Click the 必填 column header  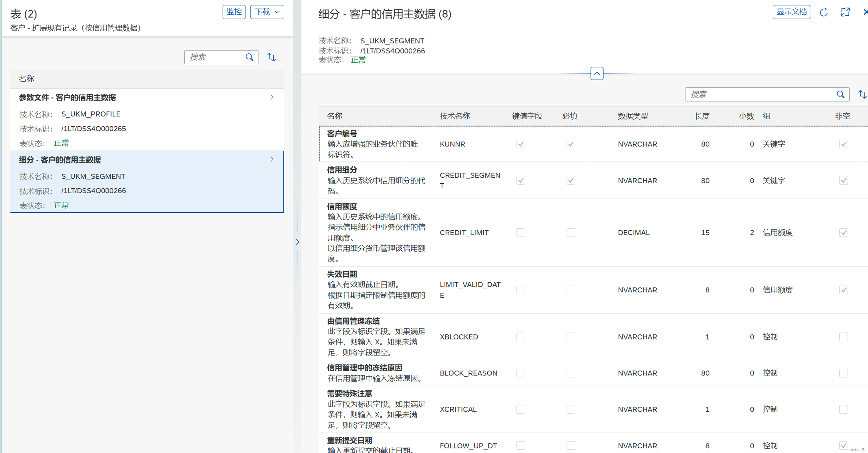coord(570,116)
